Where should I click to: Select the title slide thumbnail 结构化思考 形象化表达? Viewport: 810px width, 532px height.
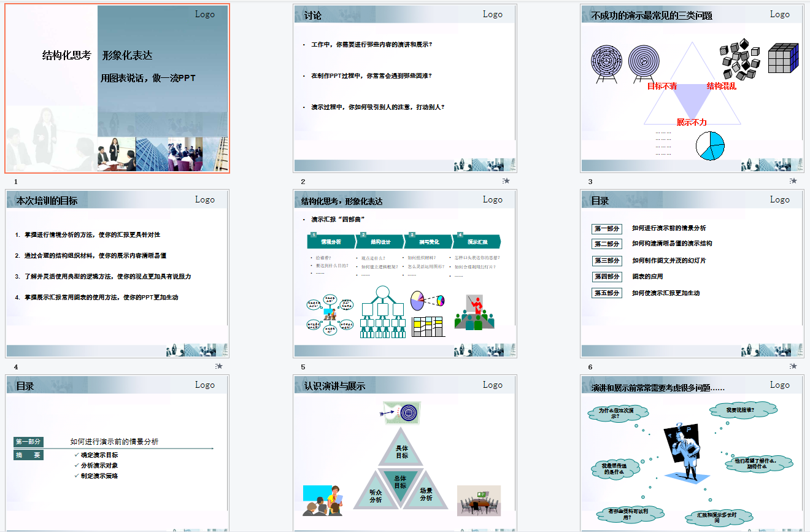[x=117, y=88]
